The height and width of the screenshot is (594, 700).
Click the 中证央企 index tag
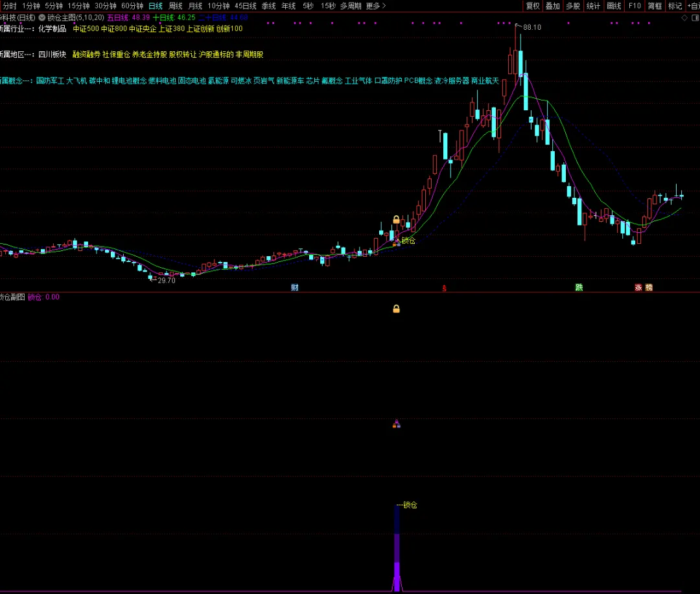[x=143, y=29]
